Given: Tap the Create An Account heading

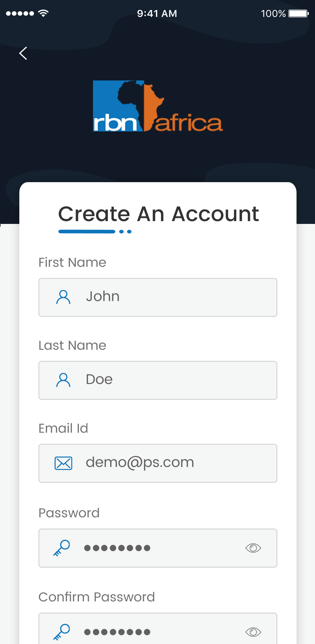Looking at the screenshot, I should pyautogui.click(x=158, y=214).
